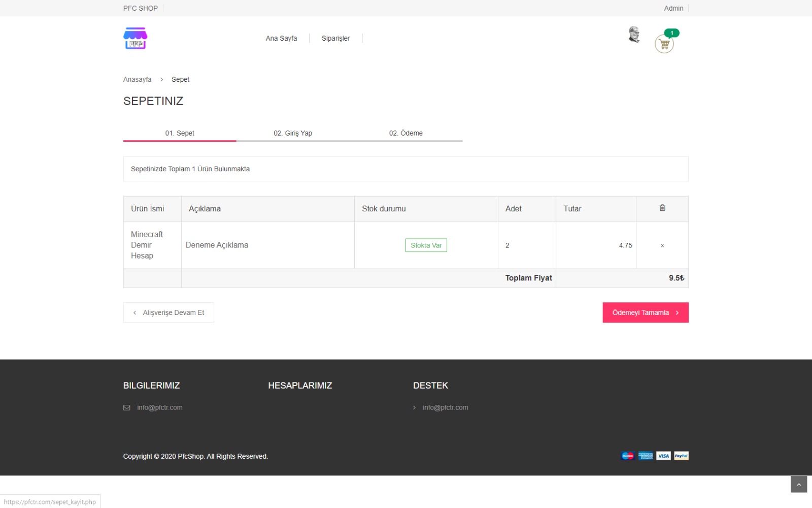The width and height of the screenshot is (812, 508).
Task: Click the Visa payment icon
Action: coord(663,456)
